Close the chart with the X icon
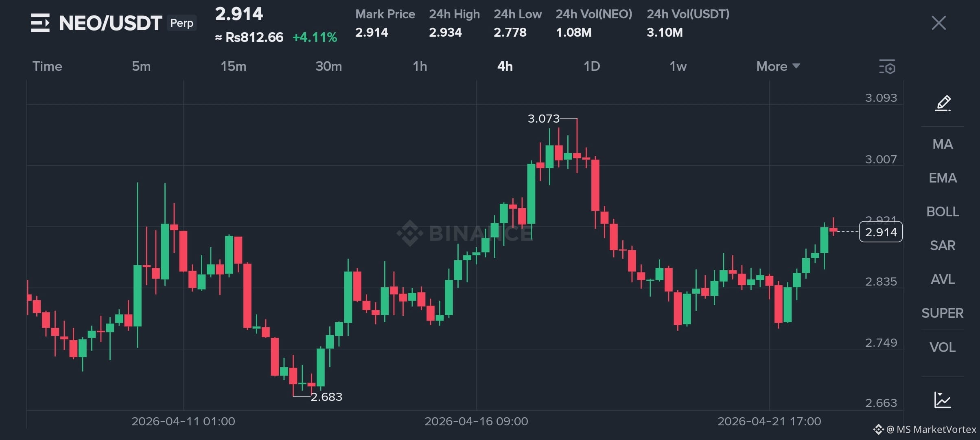The image size is (980, 440). pos(938,23)
